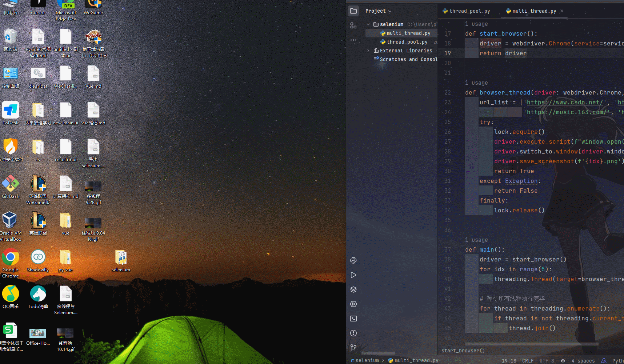Close the multi_thread.py editor tab
Image resolution: width=624 pixels, height=364 pixels.
562,11
